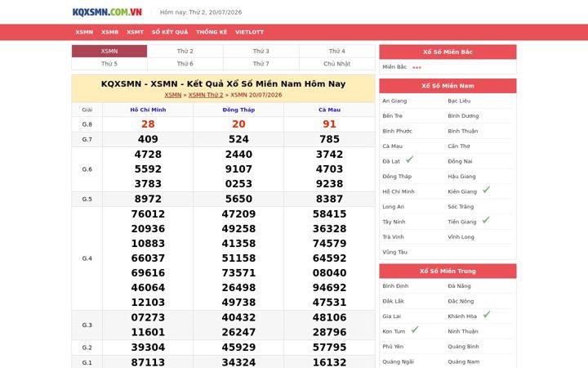Screen dimensions: 588x368
Task: Open Đồng Tháp column header link
Action: (x=238, y=110)
